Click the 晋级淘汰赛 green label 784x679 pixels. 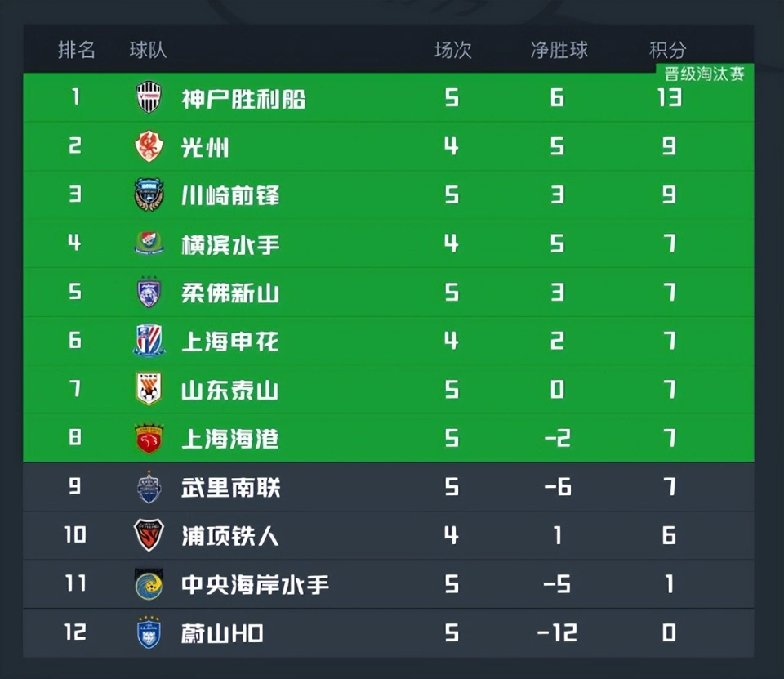(x=705, y=74)
